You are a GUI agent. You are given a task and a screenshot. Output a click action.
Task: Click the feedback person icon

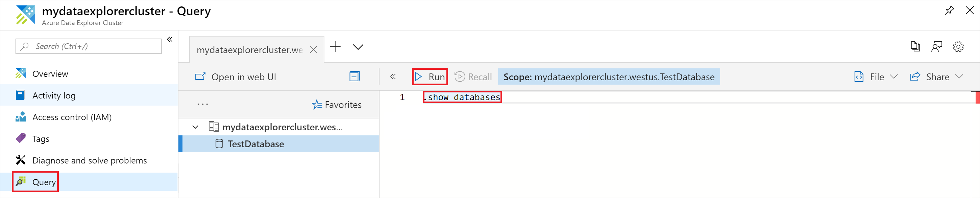point(937,47)
